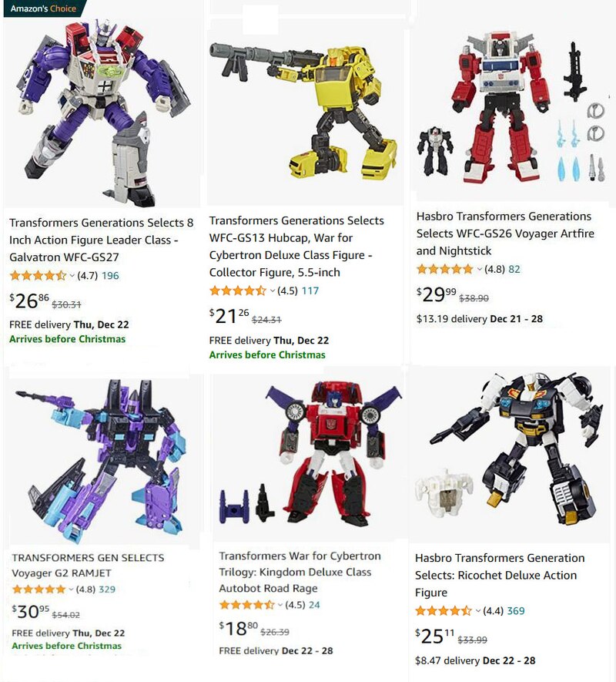
Task: Expand the rating chevron beside Artfire (4.8)
Action: tap(479, 269)
